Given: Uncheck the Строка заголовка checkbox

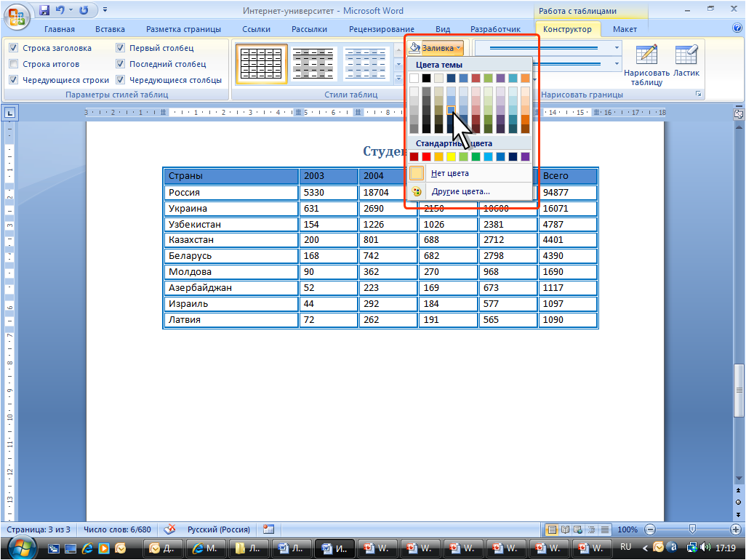Looking at the screenshot, I should [x=13, y=48].
